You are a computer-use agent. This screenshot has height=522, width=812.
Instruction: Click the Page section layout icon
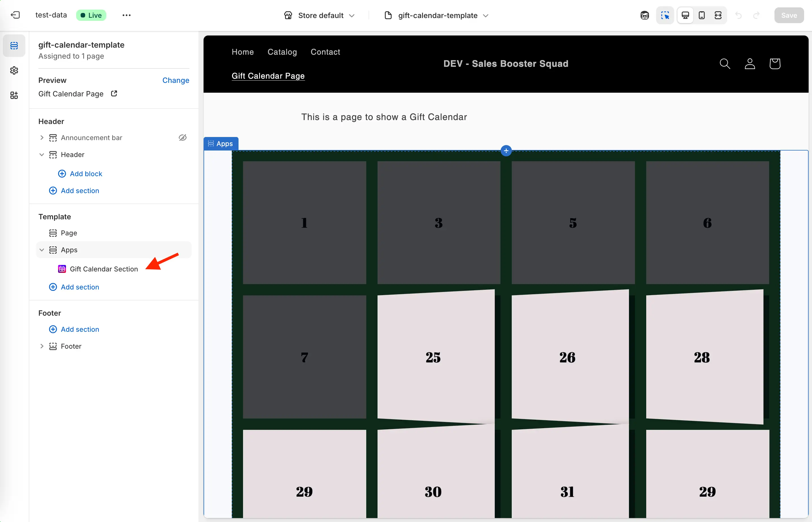53,233
